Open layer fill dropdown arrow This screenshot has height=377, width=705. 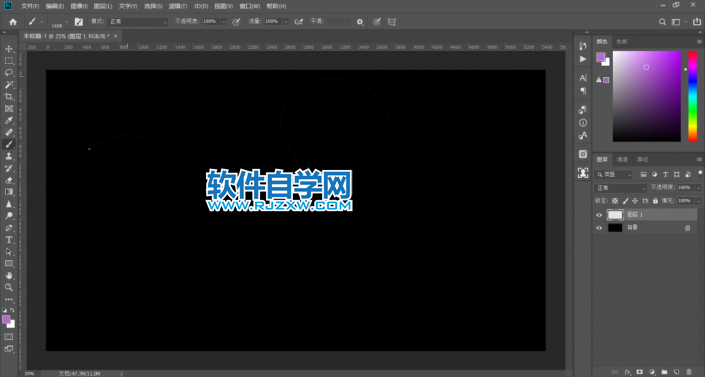click(698, 201)
